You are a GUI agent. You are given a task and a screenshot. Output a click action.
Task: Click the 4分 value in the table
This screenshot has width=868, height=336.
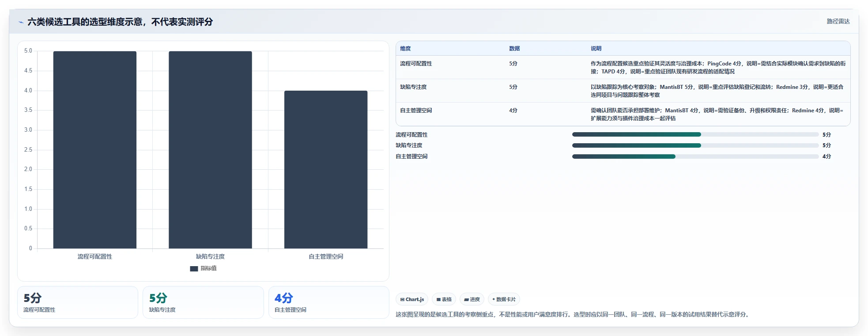click(x=513, y=111)
